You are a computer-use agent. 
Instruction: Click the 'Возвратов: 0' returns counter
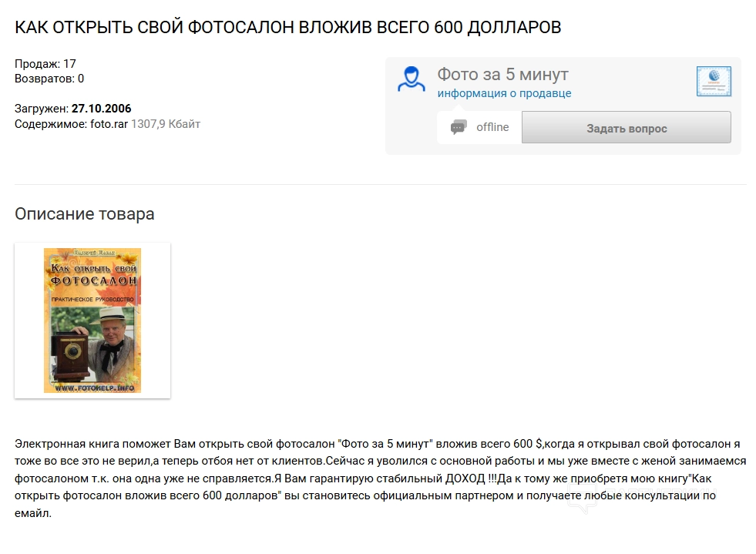49,79
